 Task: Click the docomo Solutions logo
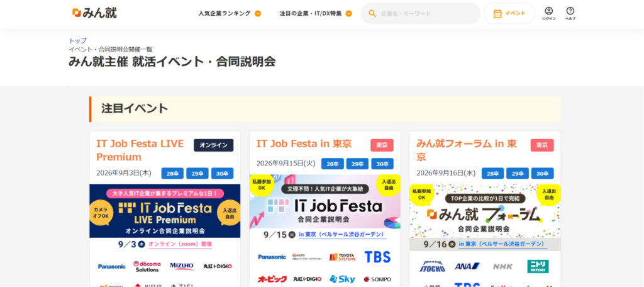147,266
